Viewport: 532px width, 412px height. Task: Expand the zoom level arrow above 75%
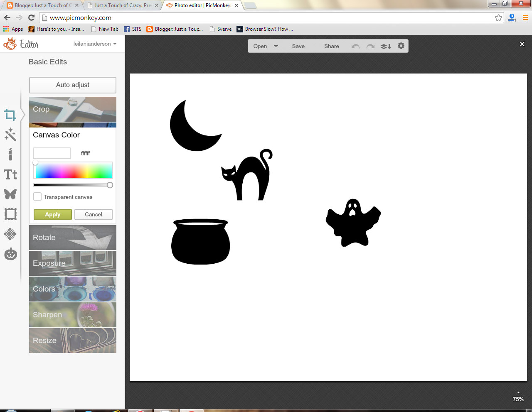[518, 392]
